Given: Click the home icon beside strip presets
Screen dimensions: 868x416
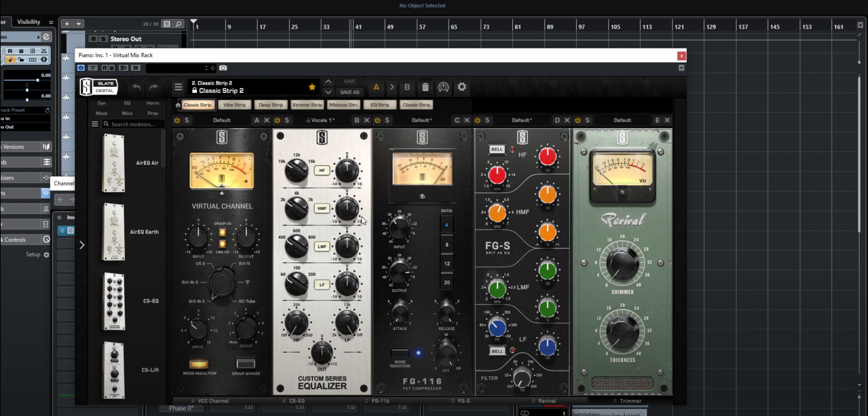Looking at the screenshot, I should coord(178,105).
